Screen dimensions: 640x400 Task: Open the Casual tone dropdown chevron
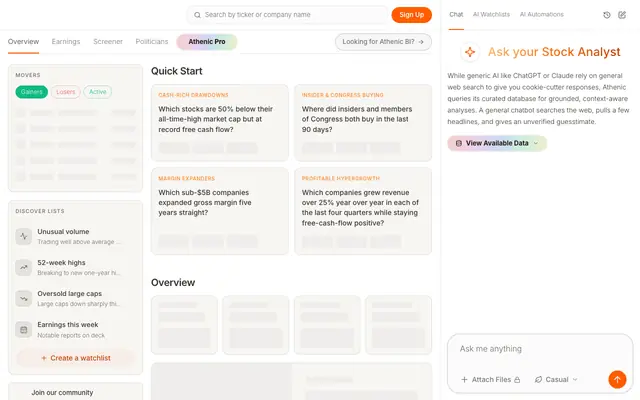tap(575, 380)
